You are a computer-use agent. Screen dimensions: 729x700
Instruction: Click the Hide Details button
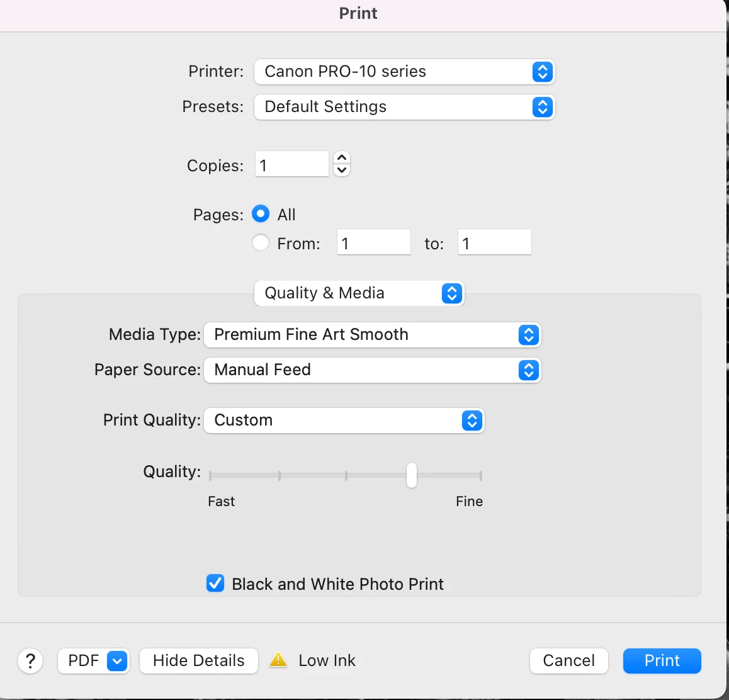[x=198, y=661]
